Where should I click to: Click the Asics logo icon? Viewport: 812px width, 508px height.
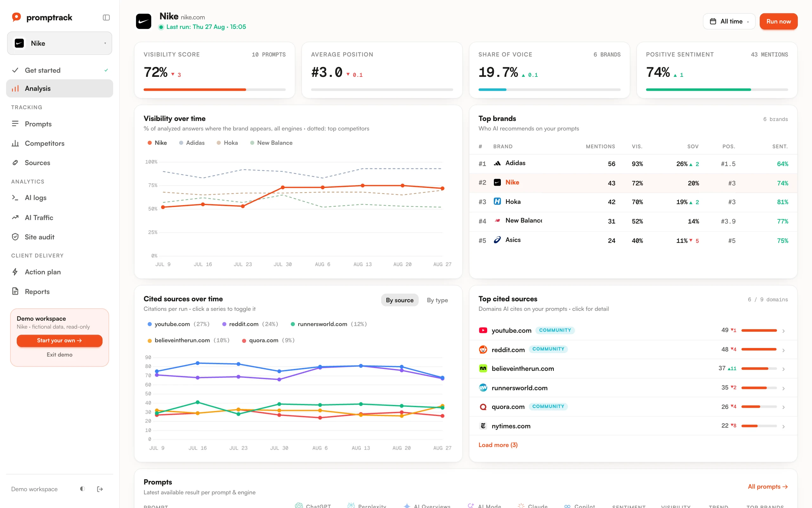click(x=497, y=240)
